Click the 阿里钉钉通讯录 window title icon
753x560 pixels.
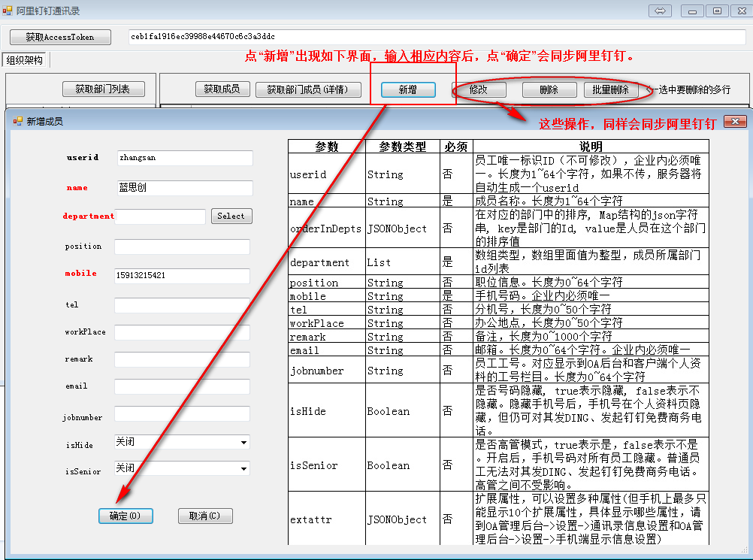pos(8,11)
